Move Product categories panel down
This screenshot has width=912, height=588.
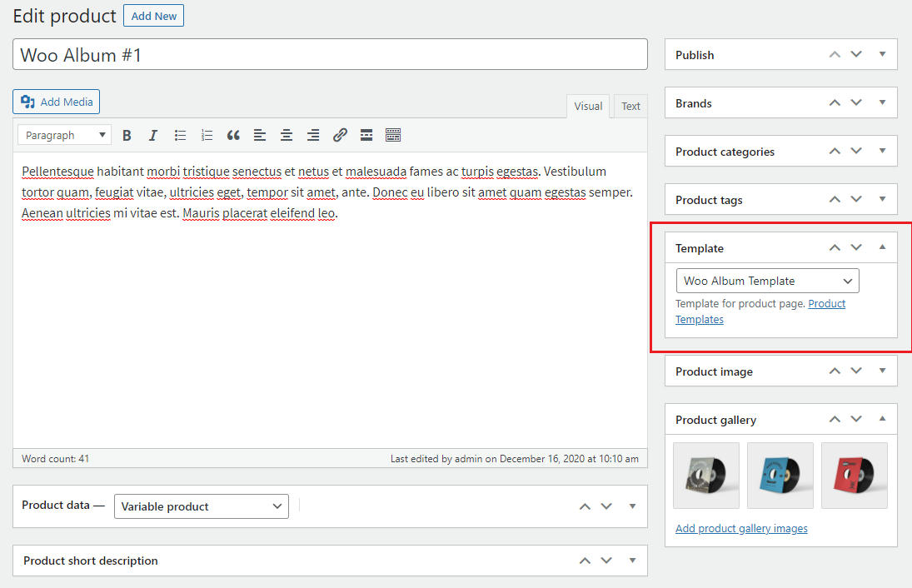pyautogui.click(x=856, y=152)
